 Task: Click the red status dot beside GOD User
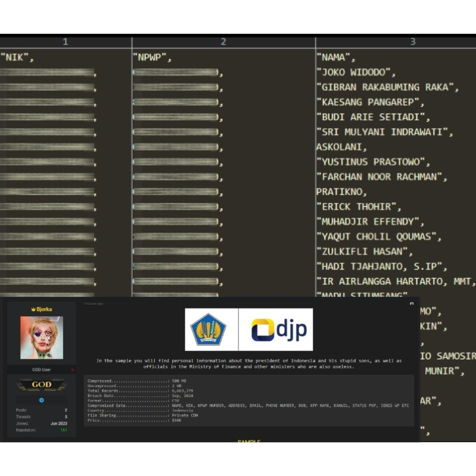(x=72, y=370)
